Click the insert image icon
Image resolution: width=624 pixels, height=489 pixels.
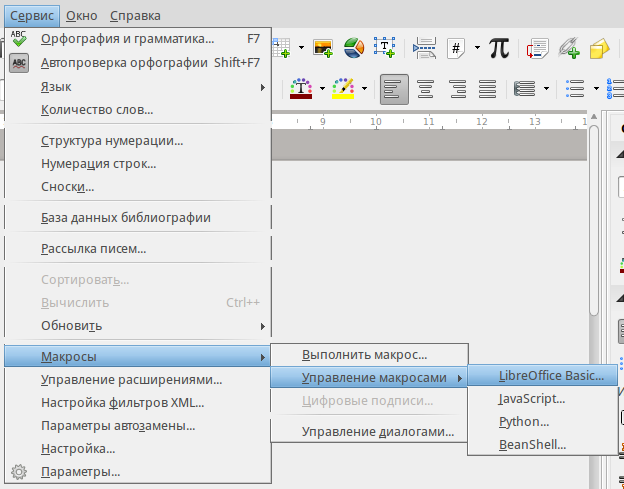coord(323,48)
